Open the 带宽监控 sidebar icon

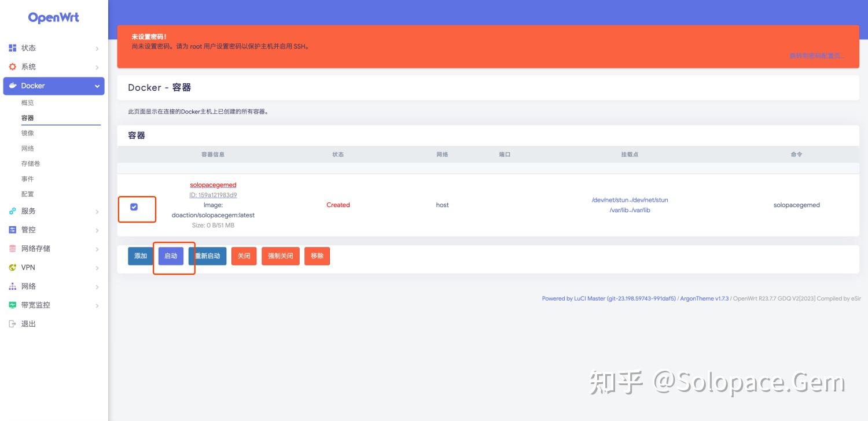[x=13, y=305]
